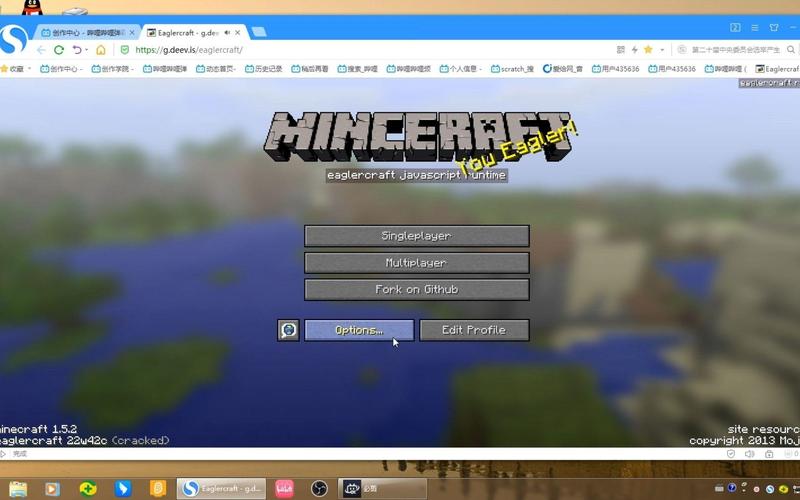The height and width of the screenshot is (500, 800).
Task: Expand the undo-close-tab dropdown arrow
Action: click(x=87, y=50)
